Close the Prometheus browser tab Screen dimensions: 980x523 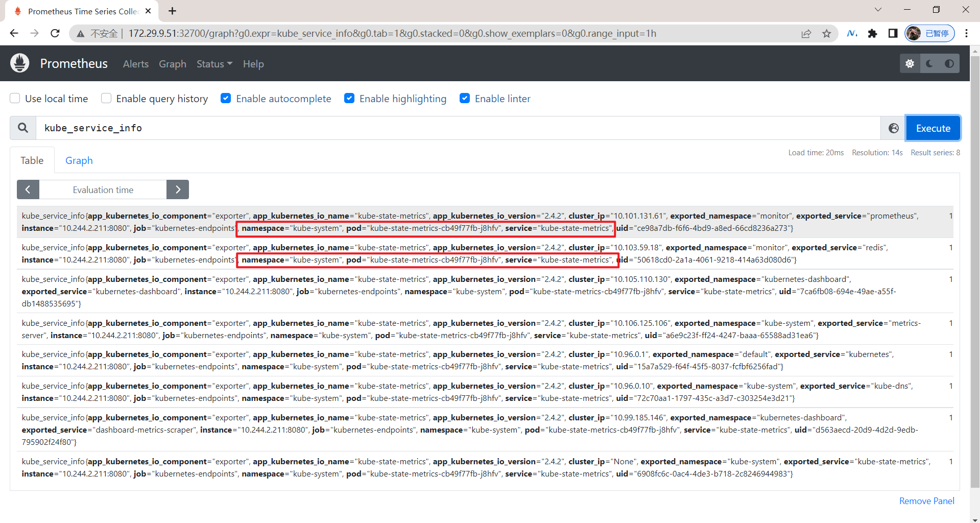click(x=148, y=11)
